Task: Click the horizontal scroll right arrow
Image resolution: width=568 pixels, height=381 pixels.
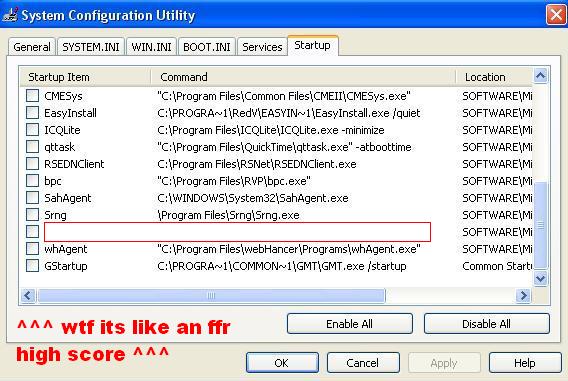Action: pos(523,296)
